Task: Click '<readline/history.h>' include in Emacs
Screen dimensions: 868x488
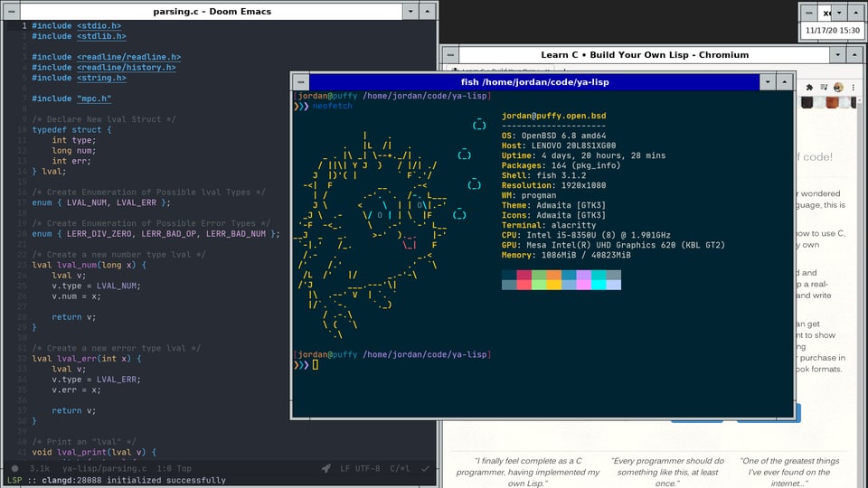Action: tap(127, 68)
